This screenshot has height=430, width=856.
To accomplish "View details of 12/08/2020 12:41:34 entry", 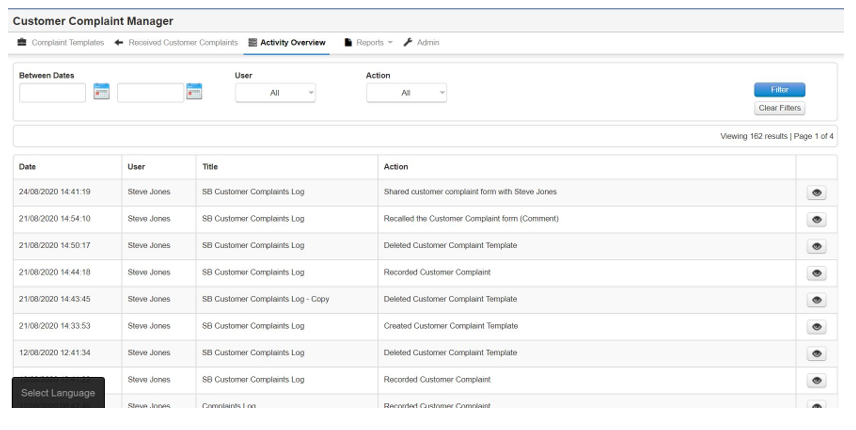I will pyautogui.click(x=816, y=353).
